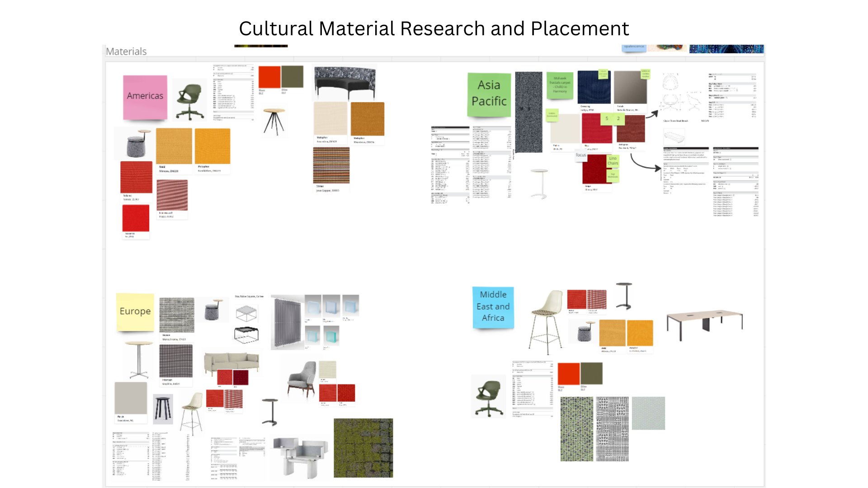The image size is (868, 488).
Task: Click the orange Metaphor swatch beside Meld in Americas
Action: click(212, 146)
